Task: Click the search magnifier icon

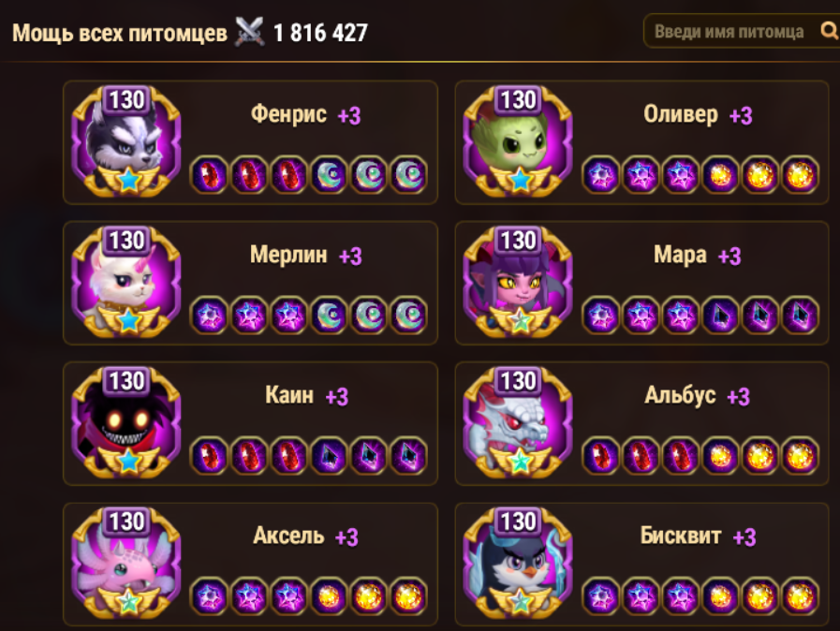Action: click(829, 31)
